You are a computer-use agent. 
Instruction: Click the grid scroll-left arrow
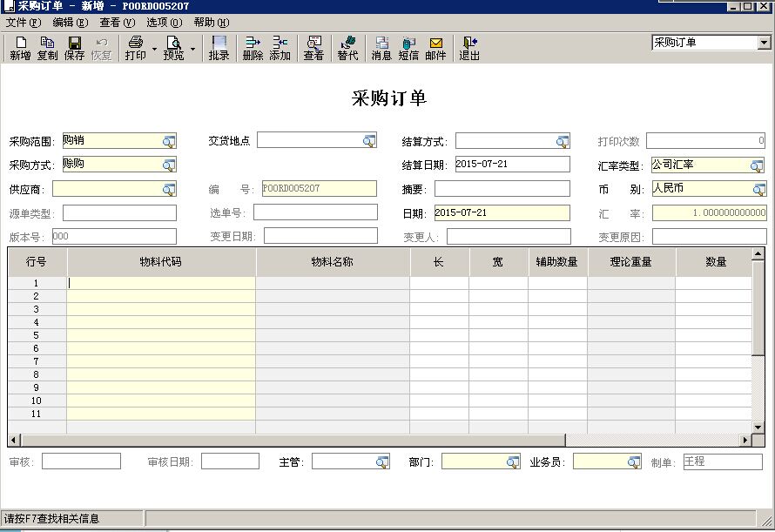click(14, 440)
